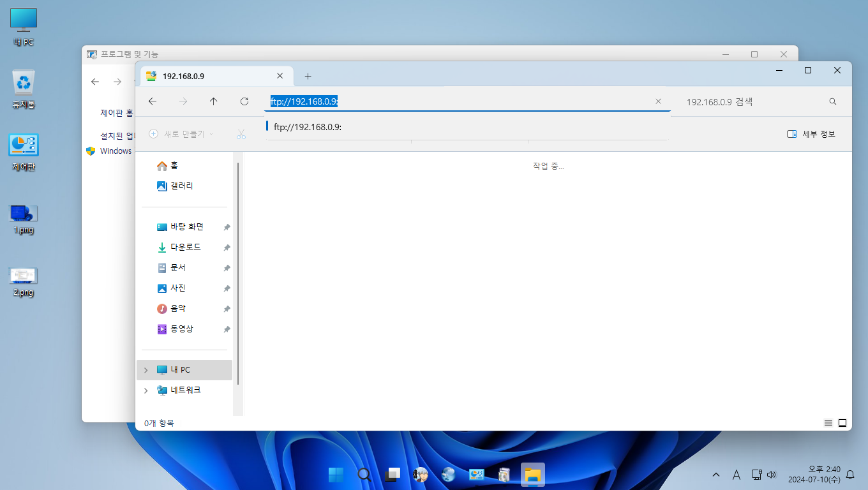This screenshot has width=868, height=490.
Task: Click the 0개 항목 status text
Action: [x=159, y=422]
